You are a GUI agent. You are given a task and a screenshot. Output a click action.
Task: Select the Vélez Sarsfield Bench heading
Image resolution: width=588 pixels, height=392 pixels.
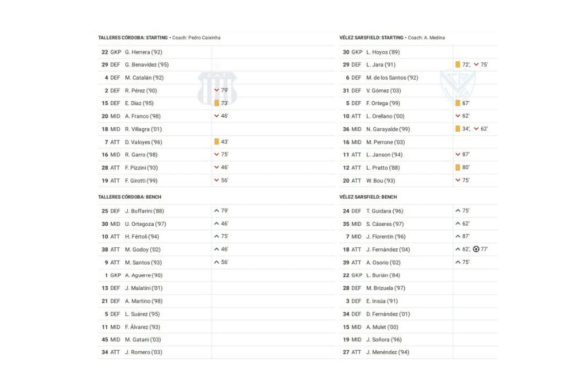pos(368,197)
